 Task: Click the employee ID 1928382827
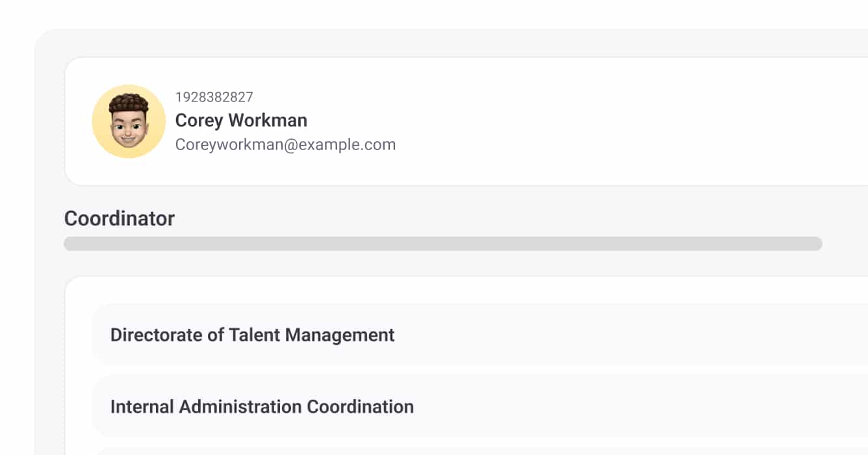point(214,97)
